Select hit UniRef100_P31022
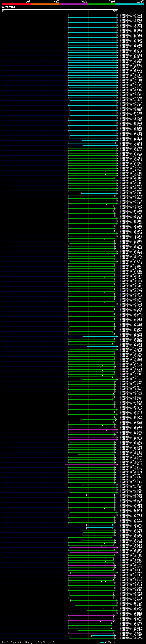Viewport: 146px width, 644px height. click(131, 37)
